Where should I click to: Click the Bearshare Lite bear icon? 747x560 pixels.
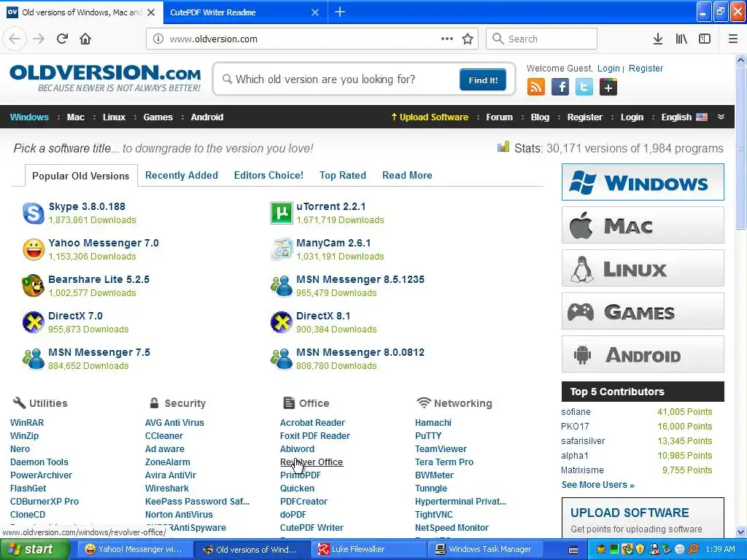[34, 286]
